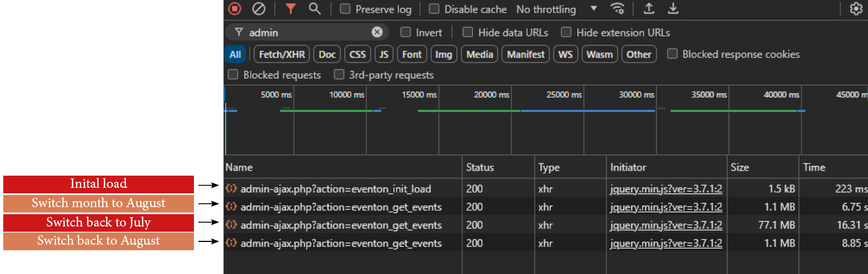Open the No throttling dropdown
Viewport: 868px width, 274px height.
(x=557, y=9)
